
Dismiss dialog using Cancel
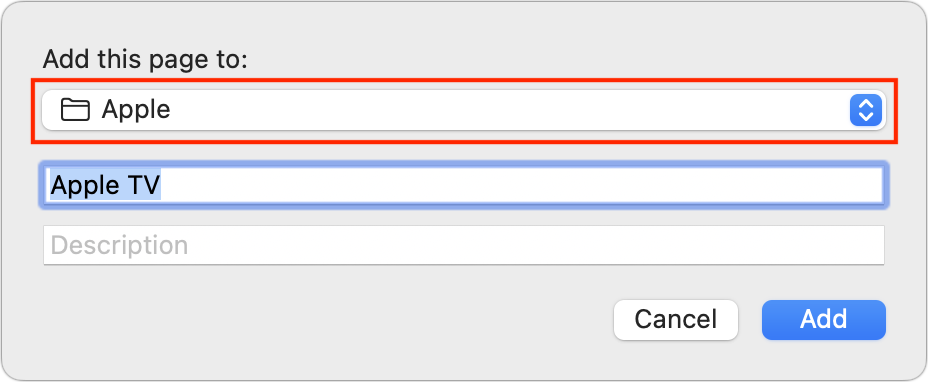point(676,320)
